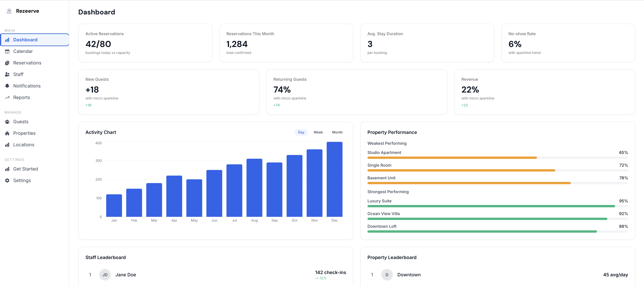
Task: Click the JD avatar circle
Action: point(105,275)
